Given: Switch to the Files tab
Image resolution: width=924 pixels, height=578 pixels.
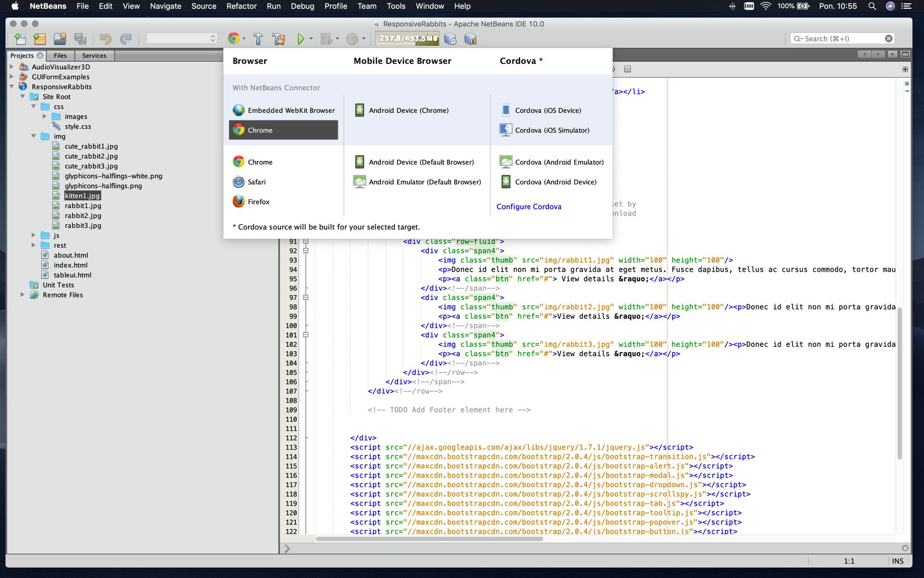Looking at the screenshot, I should click(60, 55).
